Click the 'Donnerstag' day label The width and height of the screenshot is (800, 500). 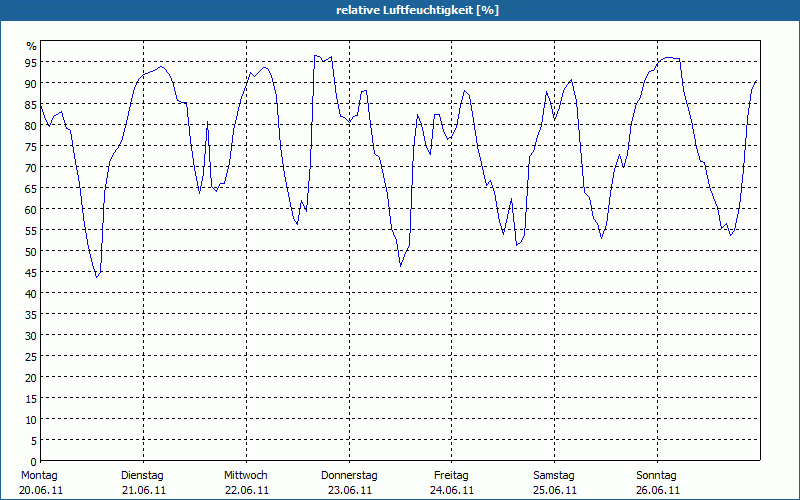[x=349, y=476]
